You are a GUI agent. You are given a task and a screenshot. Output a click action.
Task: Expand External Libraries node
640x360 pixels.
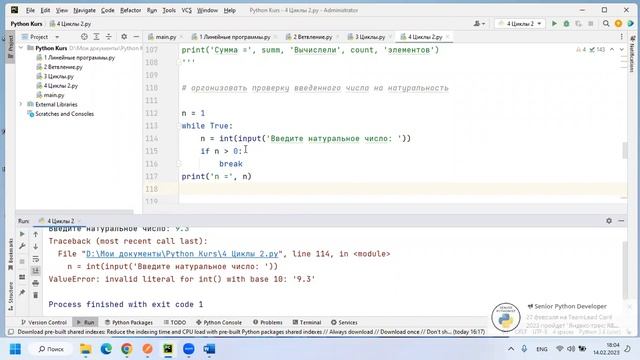(21, 104)
